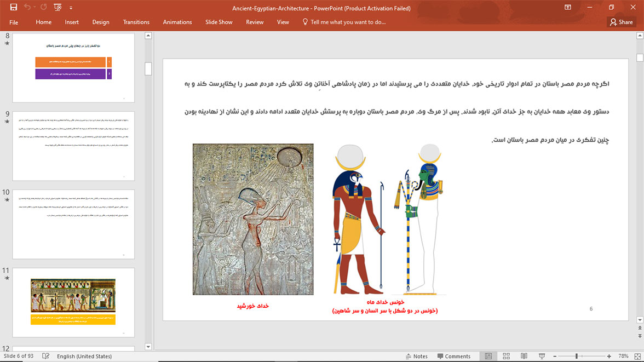Select slide 10 thumbnail
The height and width of the screenshot is (362, 644).
tap(73, 225)
